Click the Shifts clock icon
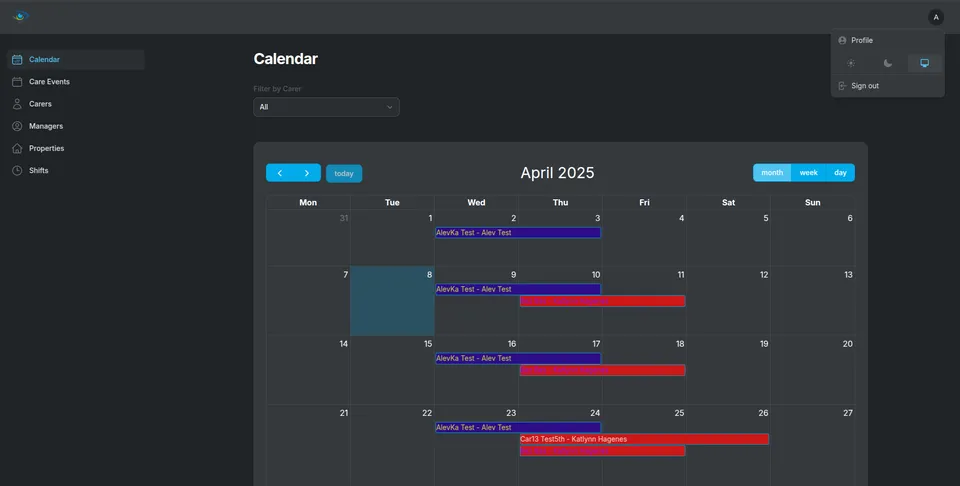 (17, 170)
